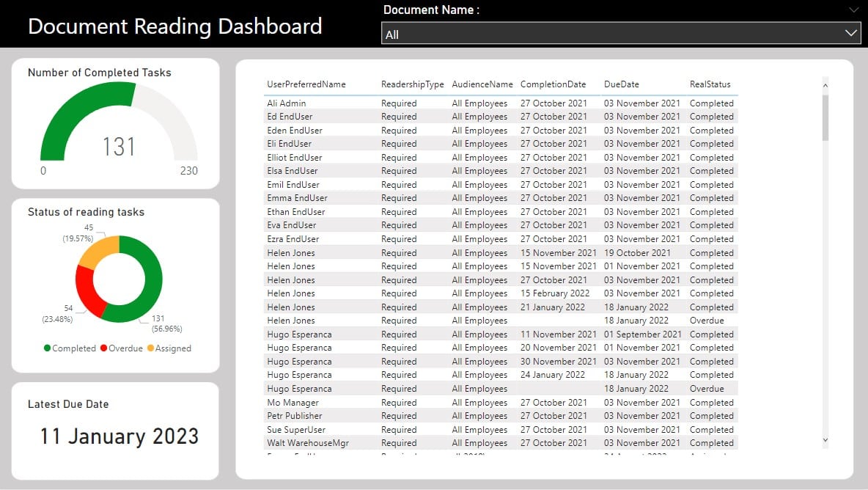Sort by the CompletionDate column header
Viewport: 868px width, 490px height.
coord(553,84)
